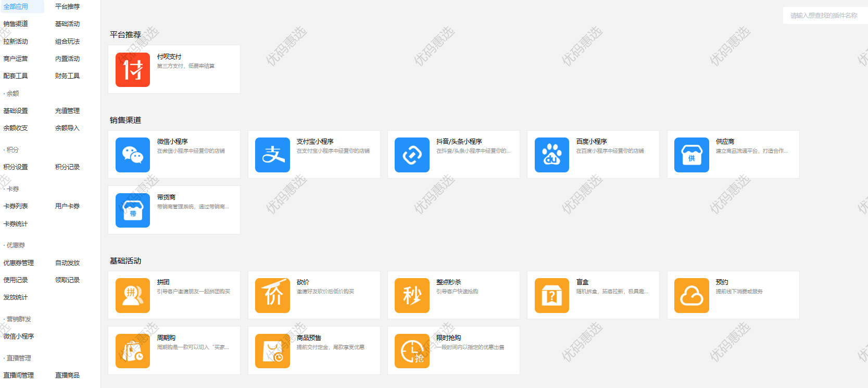Open the 拼团 group-buy icon
The height and width of the screenshot is (388, 868).
pos(132,295)
